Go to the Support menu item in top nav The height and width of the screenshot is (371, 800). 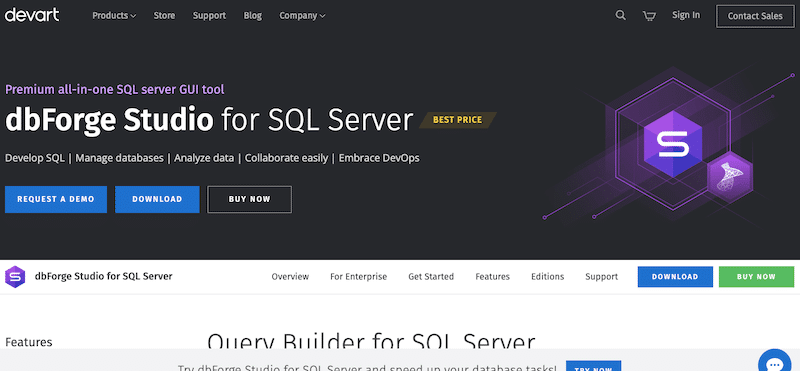coord(209,15)
